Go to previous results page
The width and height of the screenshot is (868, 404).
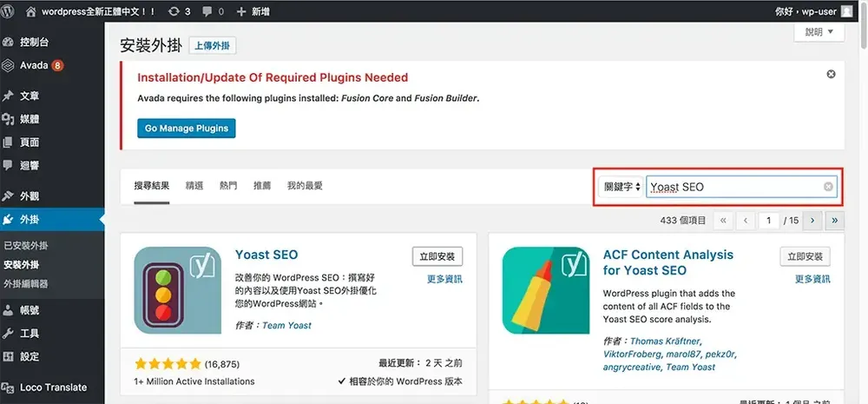pyautogui.click(x=746, y=221)
